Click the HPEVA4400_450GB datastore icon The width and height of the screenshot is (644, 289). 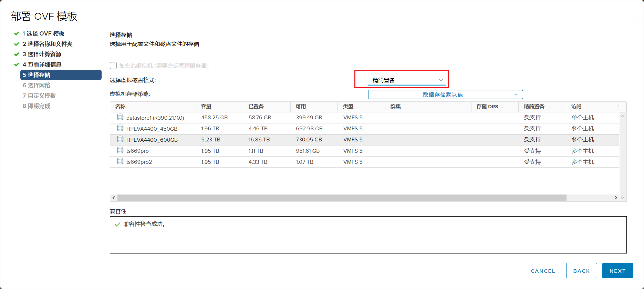[x=120, y=128]
